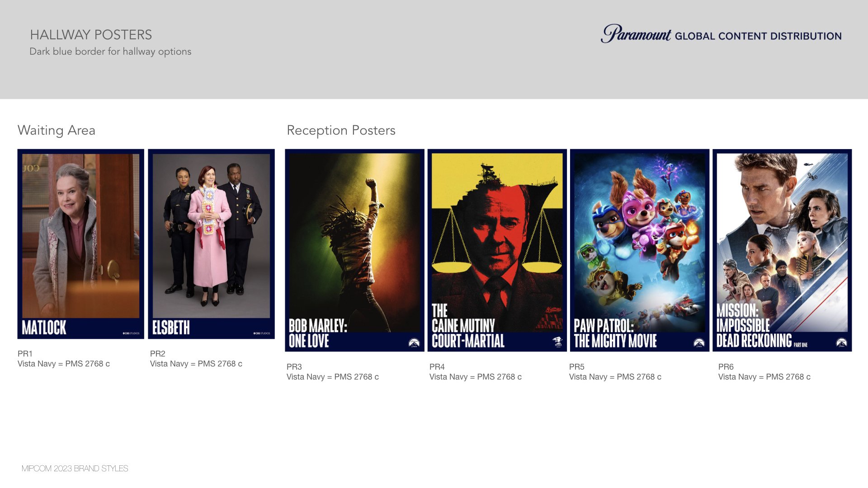Click the Paramount logo in header

[636, 34]
